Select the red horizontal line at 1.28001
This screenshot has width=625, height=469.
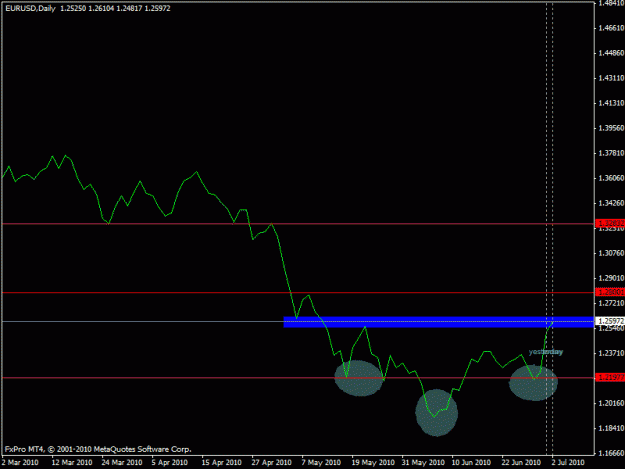(x=298, y=293)
